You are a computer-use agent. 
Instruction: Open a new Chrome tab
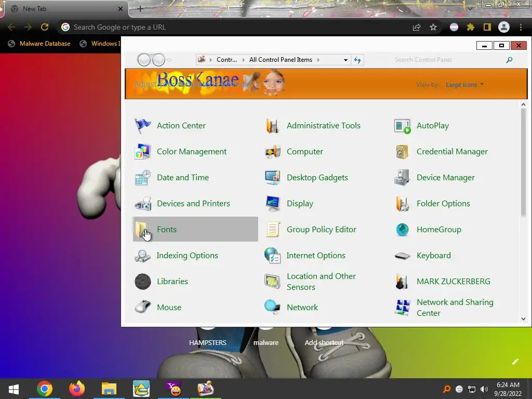[140, 9]
